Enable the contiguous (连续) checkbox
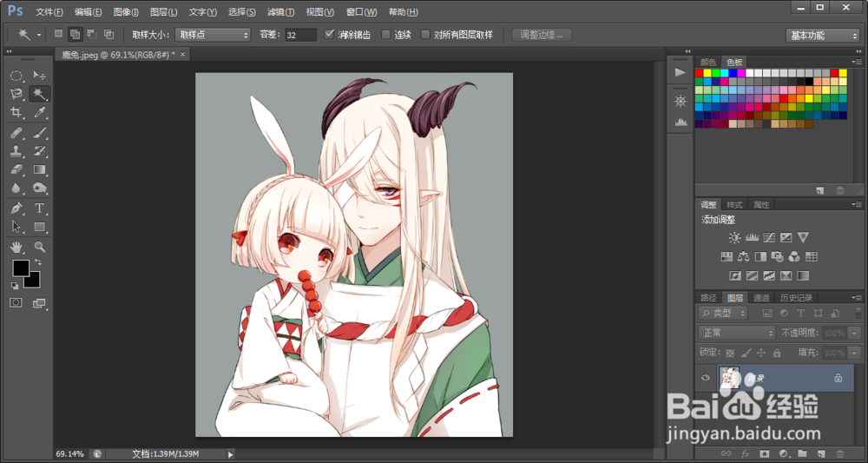 (x=386, y=35)
